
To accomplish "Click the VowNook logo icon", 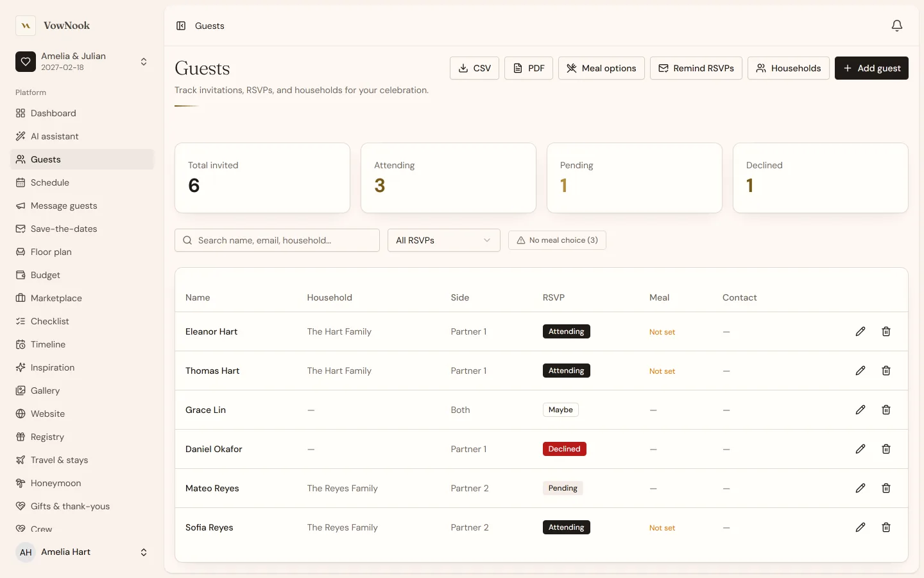I will coord(26,26).
